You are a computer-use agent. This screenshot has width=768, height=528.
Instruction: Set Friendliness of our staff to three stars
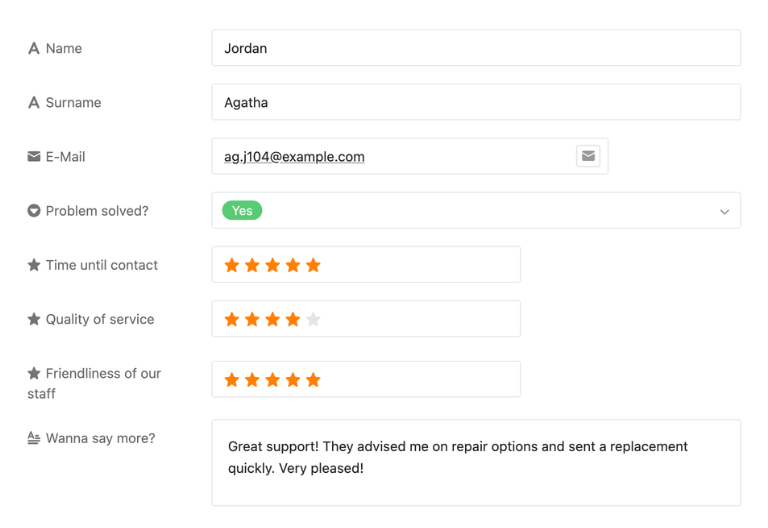pyautogui.click(x=272, y=380)
